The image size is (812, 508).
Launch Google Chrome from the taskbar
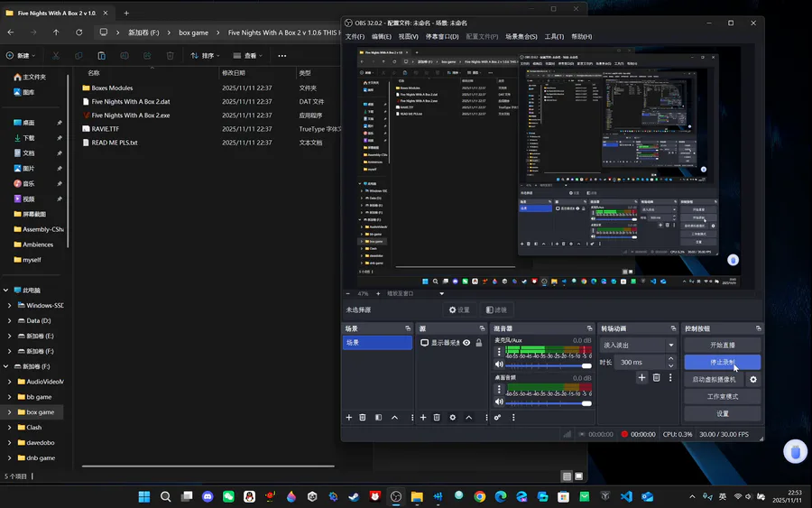(480, 496)
